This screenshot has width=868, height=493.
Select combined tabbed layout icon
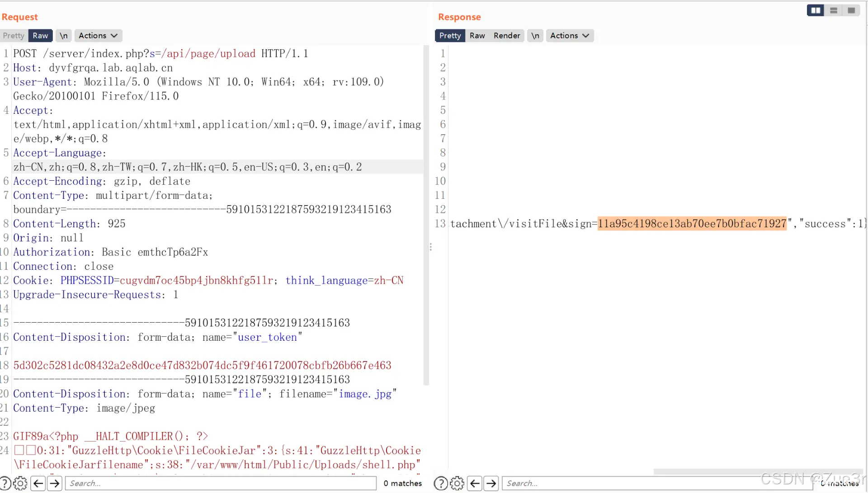[x=851, y=10]
